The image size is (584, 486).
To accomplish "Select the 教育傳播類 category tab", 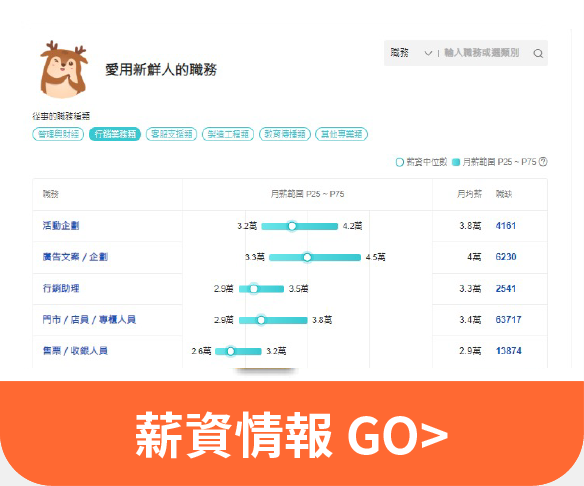I will coord(285,134).
